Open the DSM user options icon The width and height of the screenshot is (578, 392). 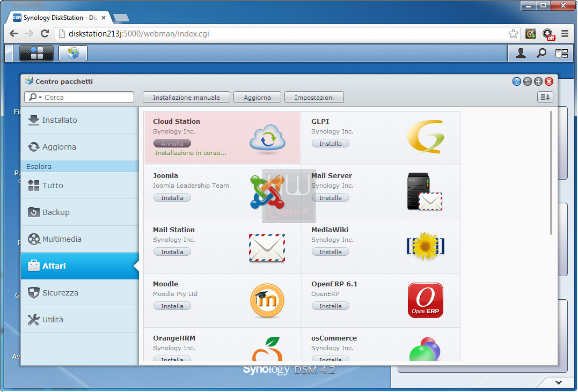coord(521,53)
